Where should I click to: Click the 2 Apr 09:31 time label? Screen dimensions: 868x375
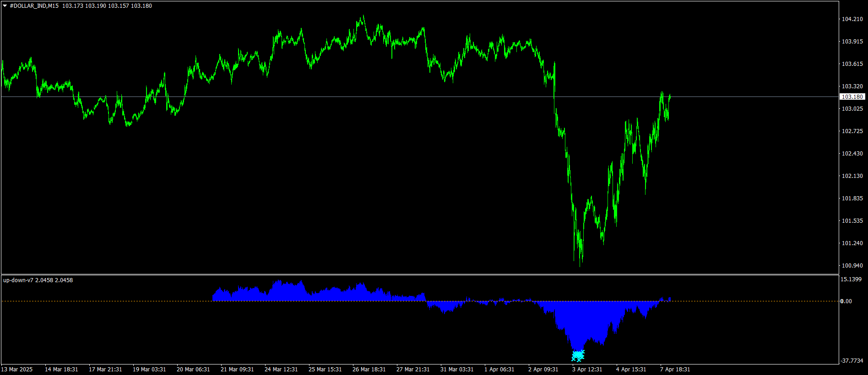pyautogui.click(x=543, y=370)
